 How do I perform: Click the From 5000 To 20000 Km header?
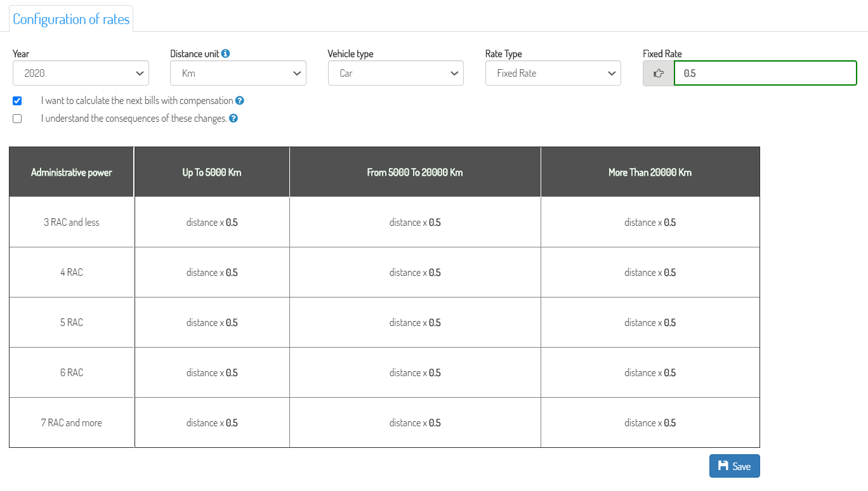click(415, 172)
